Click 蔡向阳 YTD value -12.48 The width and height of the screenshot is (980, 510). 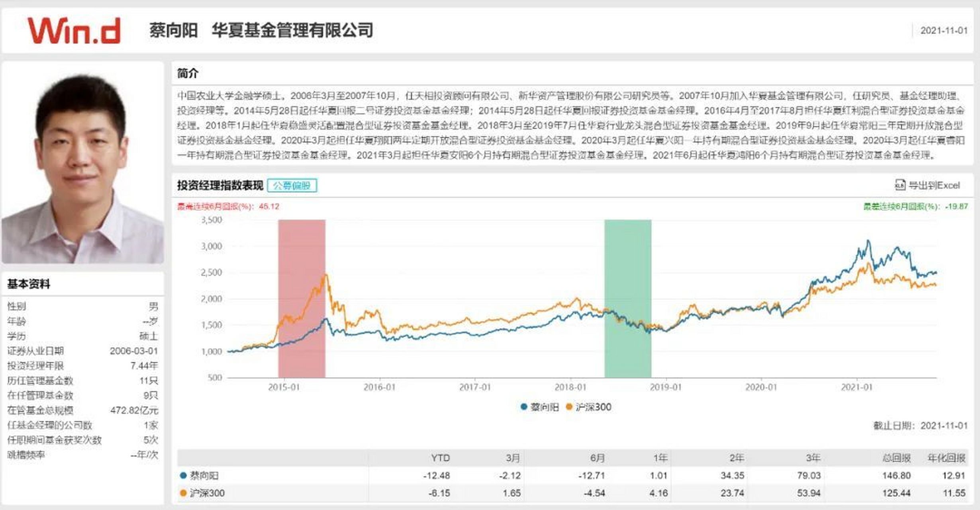click(436, 475)
